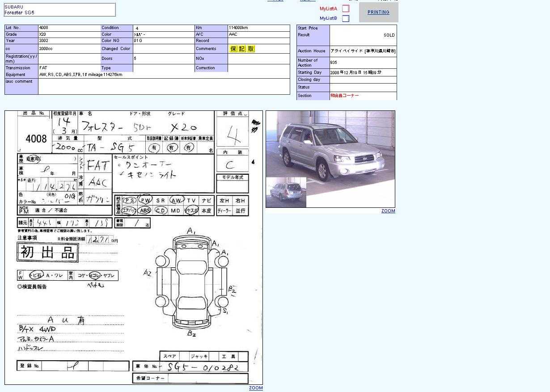
Task: Select the iauc comment label
Action: (x=19, y=81)
